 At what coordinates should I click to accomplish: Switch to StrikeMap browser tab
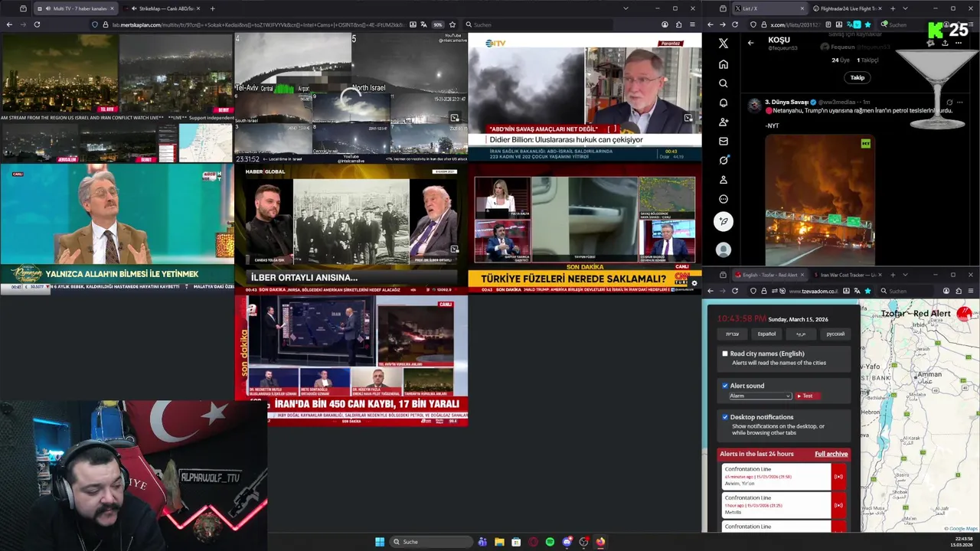[163, 8]
